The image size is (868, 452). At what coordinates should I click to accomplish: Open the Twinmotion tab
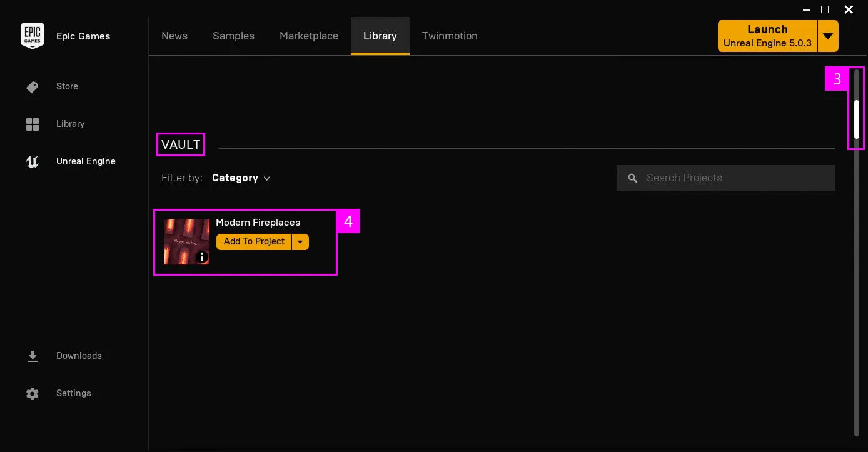point(450,36)
